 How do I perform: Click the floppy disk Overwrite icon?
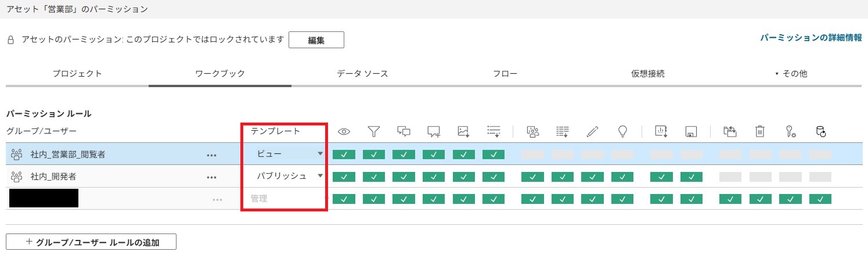691,132
